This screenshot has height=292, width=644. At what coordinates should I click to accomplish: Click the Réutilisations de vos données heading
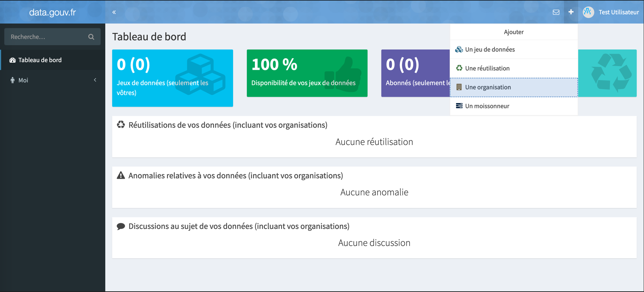click(228, 125)
